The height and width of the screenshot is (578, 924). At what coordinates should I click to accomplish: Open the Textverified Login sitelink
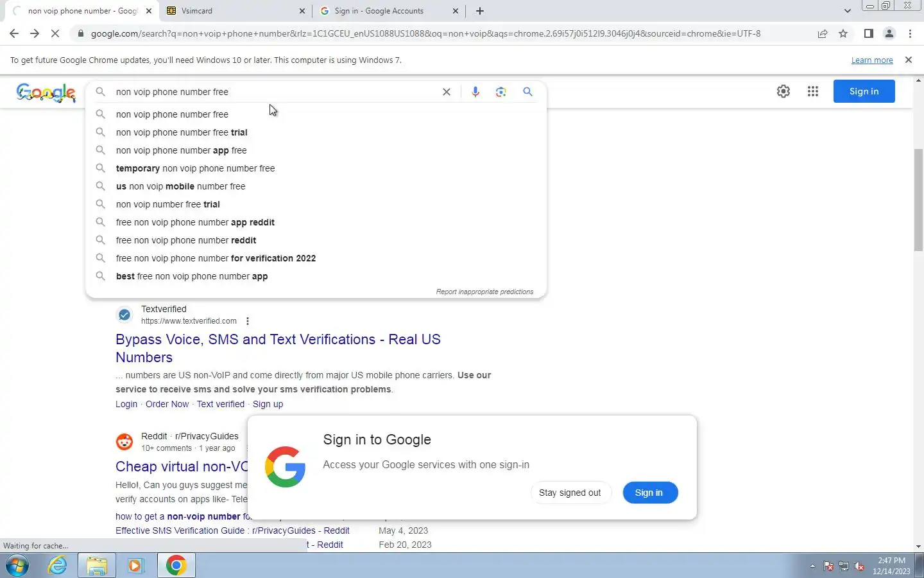pos(126,404)
